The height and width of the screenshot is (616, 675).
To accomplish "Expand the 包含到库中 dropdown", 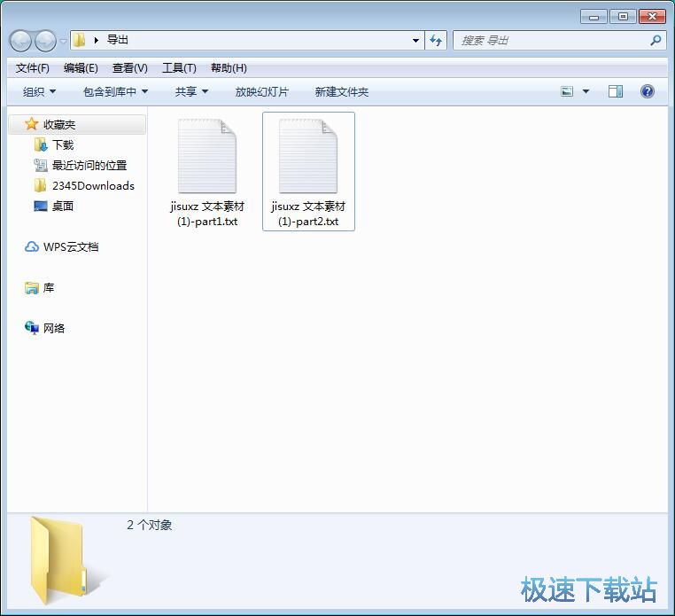I will [115, 92].
